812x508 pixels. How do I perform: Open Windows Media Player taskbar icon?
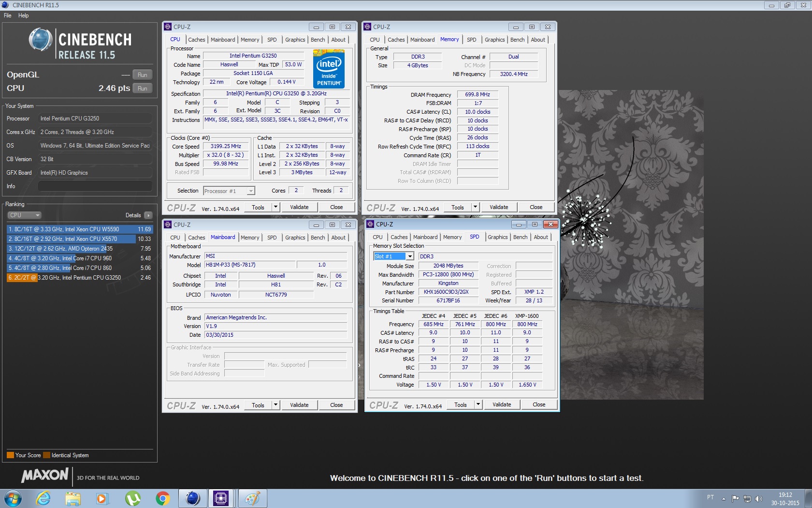coord(102,498)
